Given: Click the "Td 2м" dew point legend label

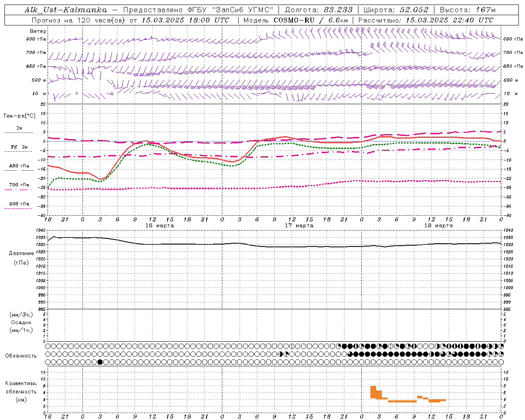Looking at the screenshot, I should (x=19, y=147).
